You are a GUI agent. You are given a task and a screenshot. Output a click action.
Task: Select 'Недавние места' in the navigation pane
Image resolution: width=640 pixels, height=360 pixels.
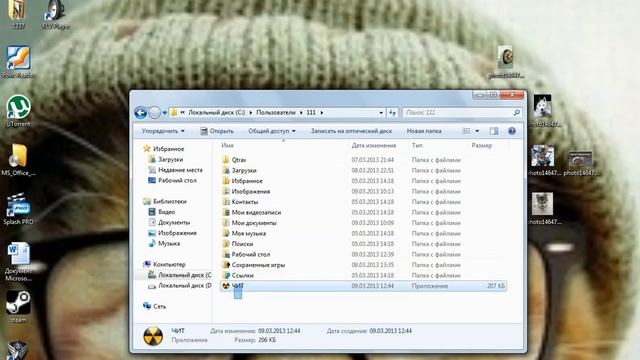pos(180,170)
